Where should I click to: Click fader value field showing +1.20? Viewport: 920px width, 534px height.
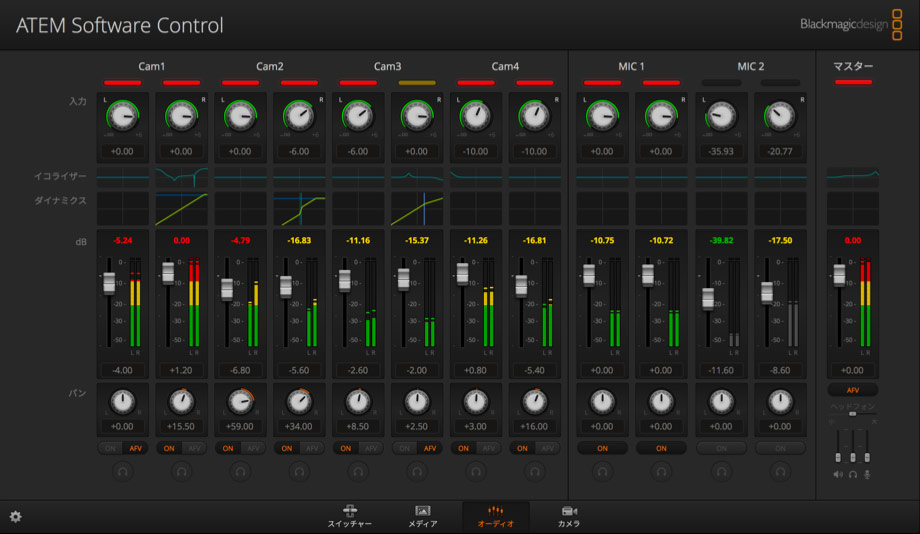pyautogui.click(x=181, y=370)
